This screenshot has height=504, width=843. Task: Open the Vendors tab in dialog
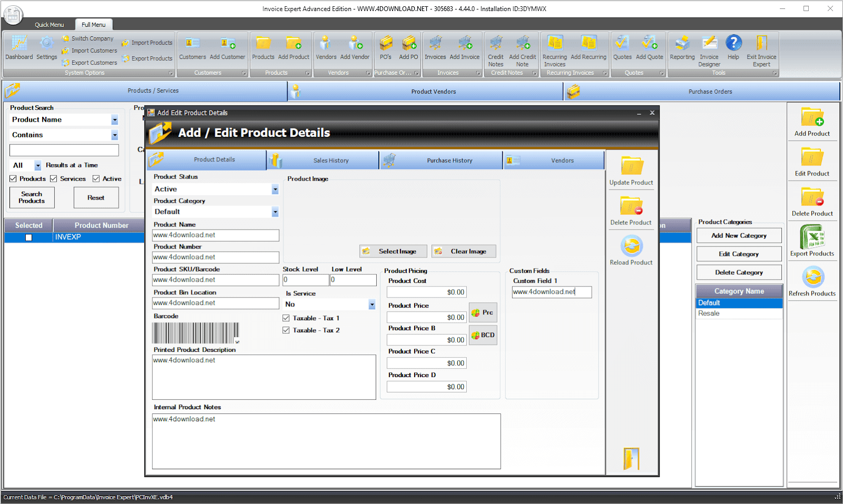coord(554,160)
